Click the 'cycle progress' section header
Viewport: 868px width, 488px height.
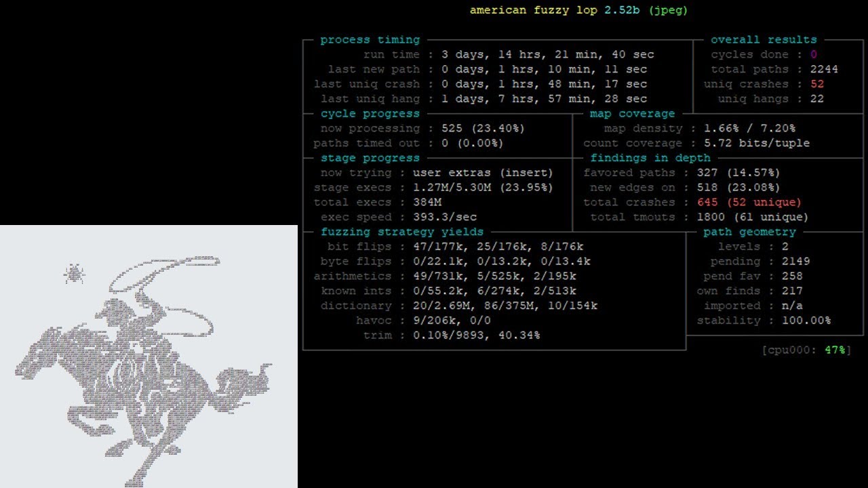pyautogui.click(x=370, y=114)
